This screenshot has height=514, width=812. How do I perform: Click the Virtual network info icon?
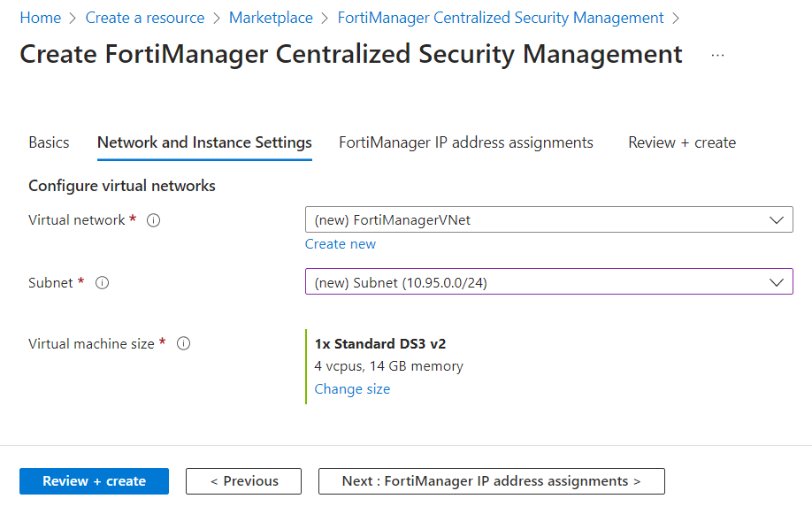(x=153, y=220)
